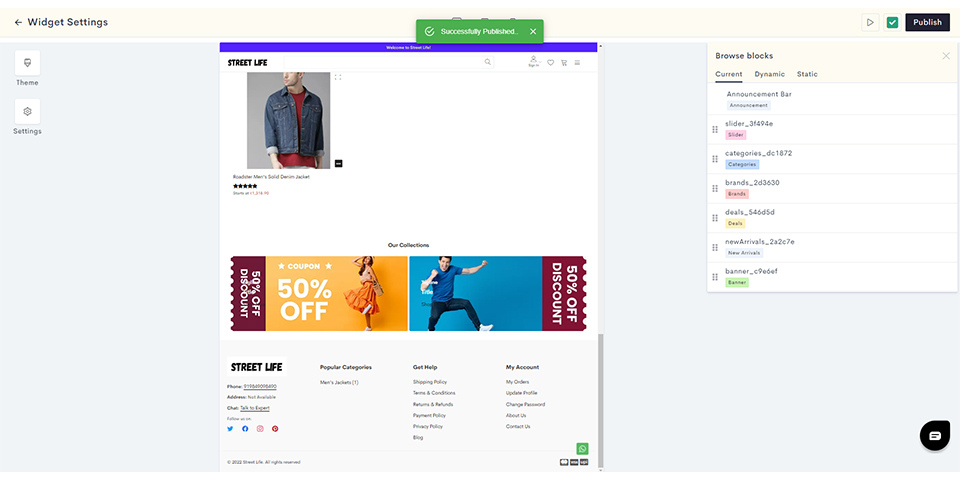The height and width of the screenshot is (480, 960).
Task: Open the Facebook social icon
Action: [245, 429]
